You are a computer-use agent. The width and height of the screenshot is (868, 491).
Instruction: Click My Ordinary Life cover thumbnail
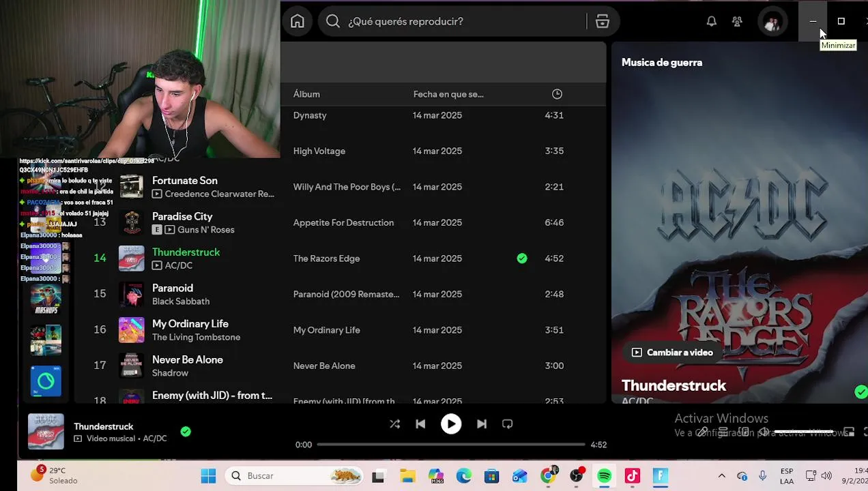pos(131,330)
